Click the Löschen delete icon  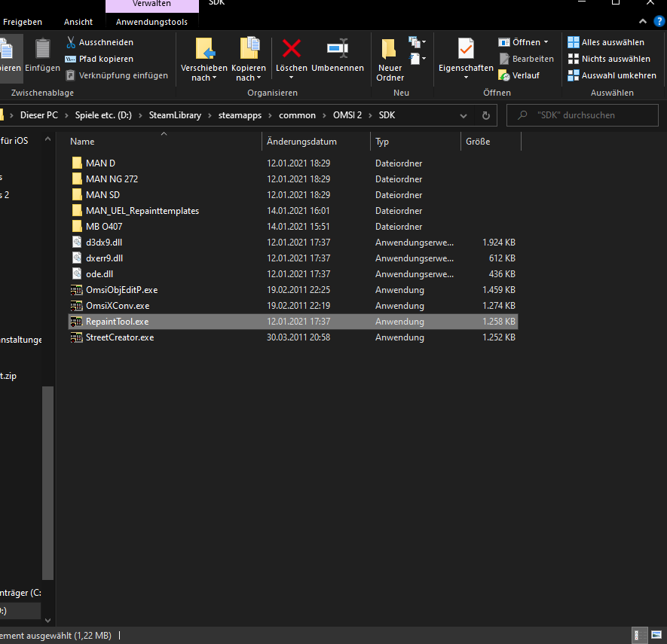tap(291, 49)
